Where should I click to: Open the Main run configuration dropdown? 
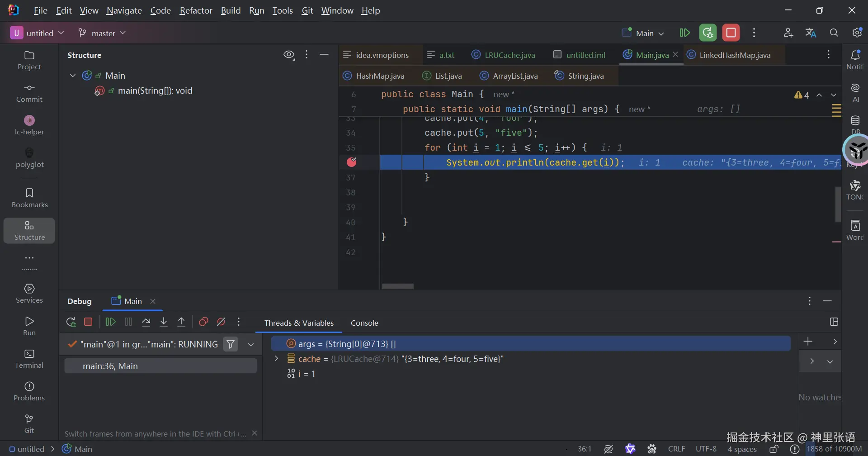coord(643,33)
